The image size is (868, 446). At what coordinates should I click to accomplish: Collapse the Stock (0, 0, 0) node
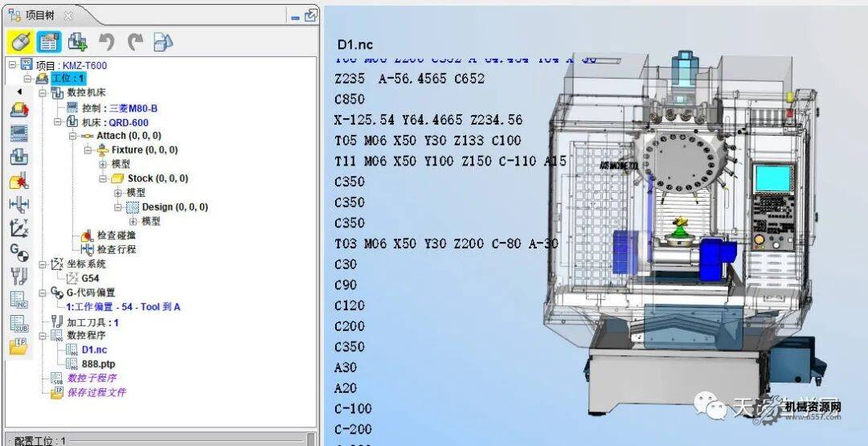tap(103, 178)
